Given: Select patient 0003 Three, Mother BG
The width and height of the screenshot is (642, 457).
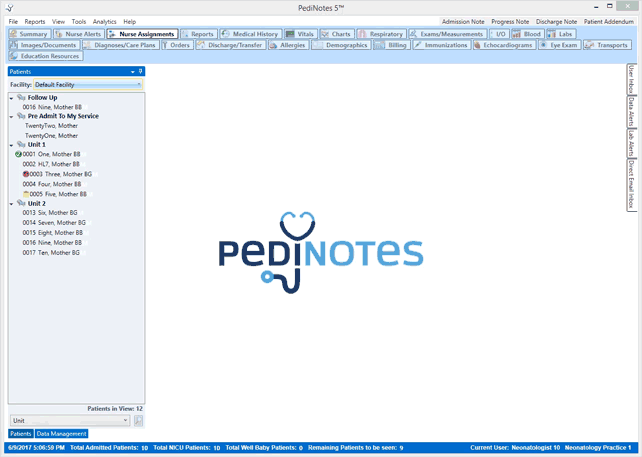Looking at the screenshot, I should [61, 174].
